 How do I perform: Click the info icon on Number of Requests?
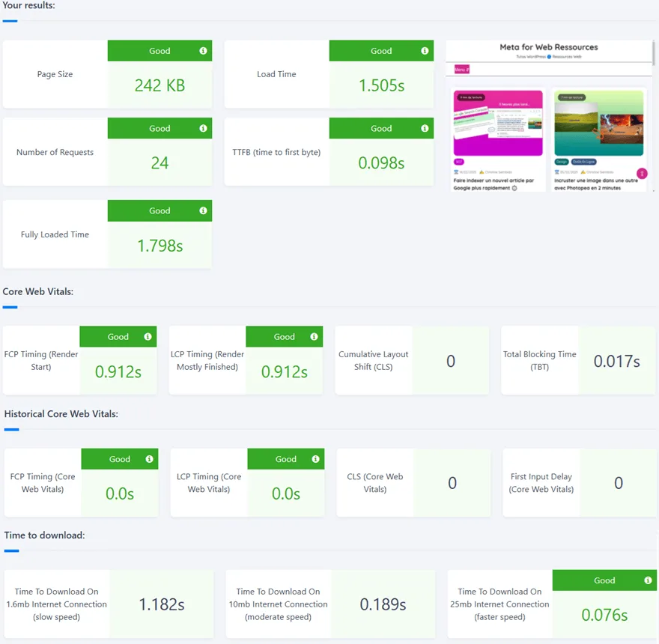202,128
